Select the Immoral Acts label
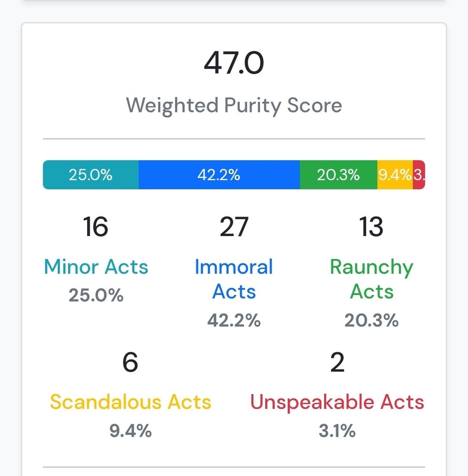 click(234, 279)
